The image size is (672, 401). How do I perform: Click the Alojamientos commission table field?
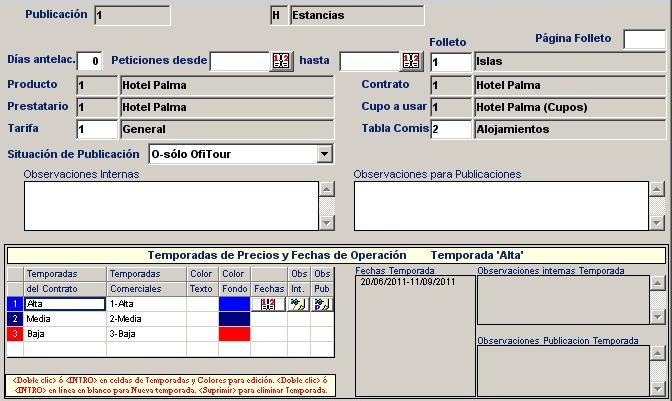[570, 129]
